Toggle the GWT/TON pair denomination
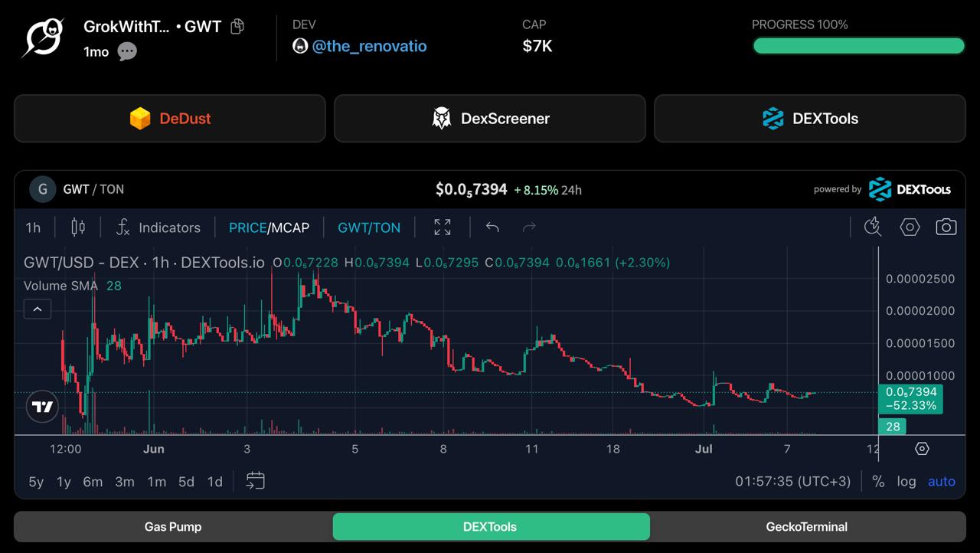Viewport: 980px width, 553px height. [x=369, y=227]
